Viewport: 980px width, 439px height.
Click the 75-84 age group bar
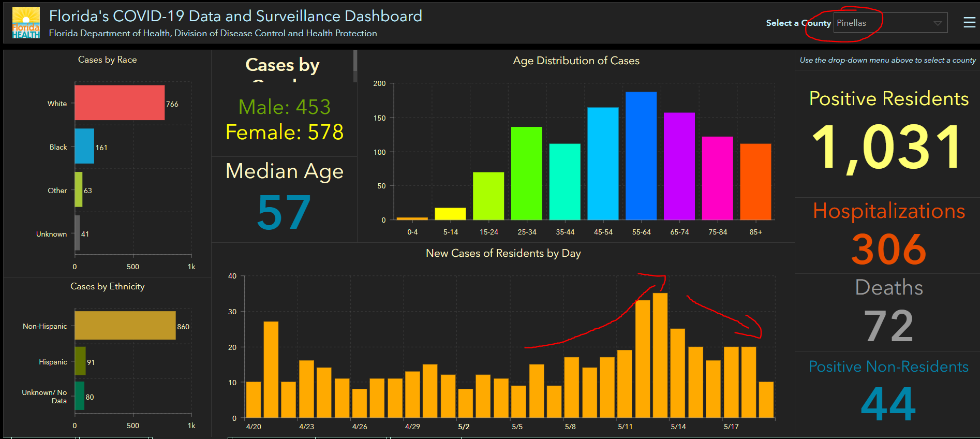(x=718, y=178)
